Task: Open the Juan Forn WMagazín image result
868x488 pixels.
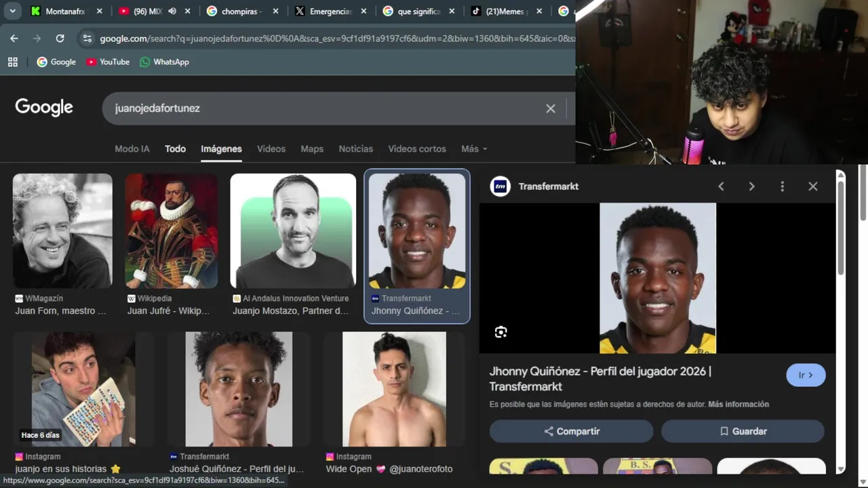Action: (x=62, y=231)
